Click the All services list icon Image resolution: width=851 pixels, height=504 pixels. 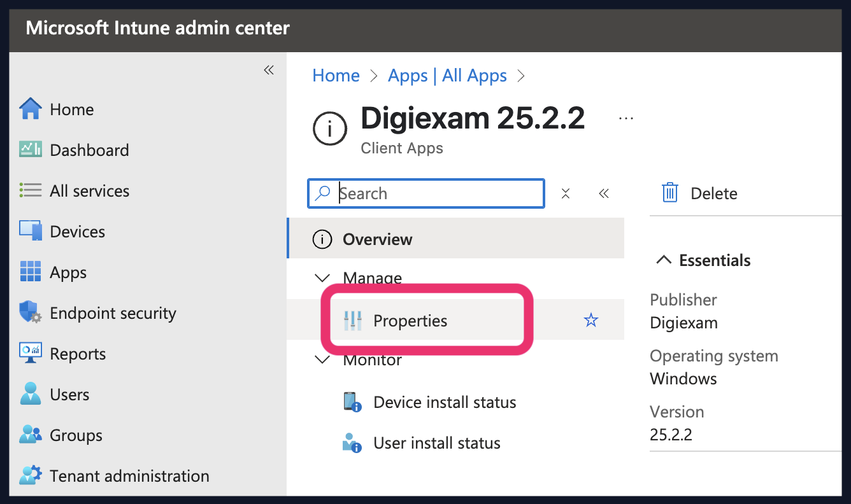point(31,191)
